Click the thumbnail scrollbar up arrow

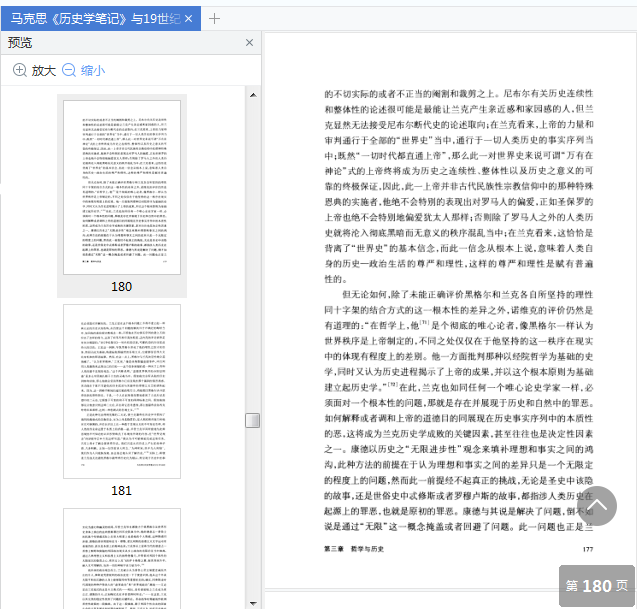click(253, 95)
